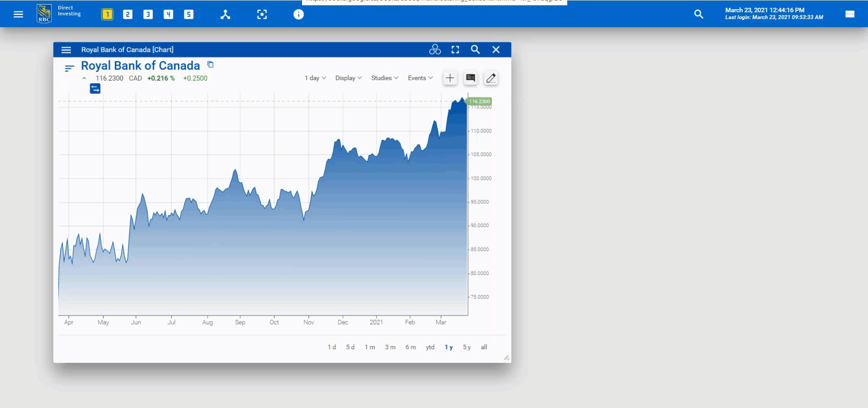Click the 2021 label on the date axis
Image resolution: width=868 pixels, height=408 pixels.
pos(376,322)
